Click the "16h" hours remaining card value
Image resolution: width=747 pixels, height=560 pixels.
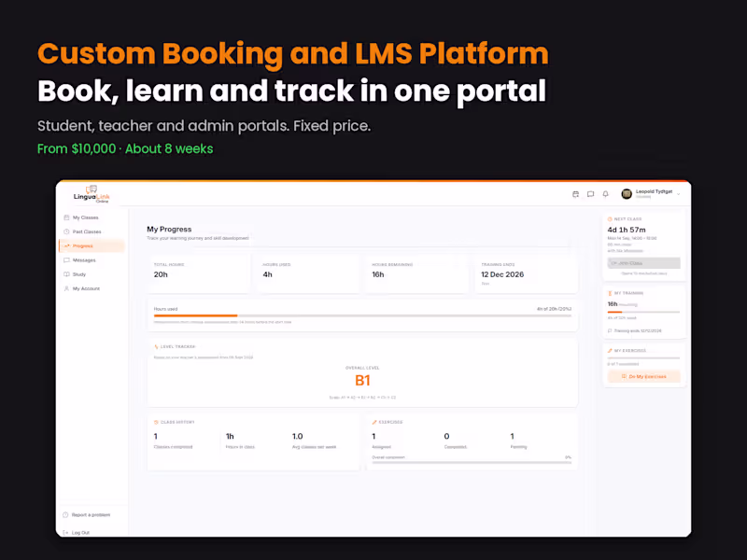click(378, 274)
